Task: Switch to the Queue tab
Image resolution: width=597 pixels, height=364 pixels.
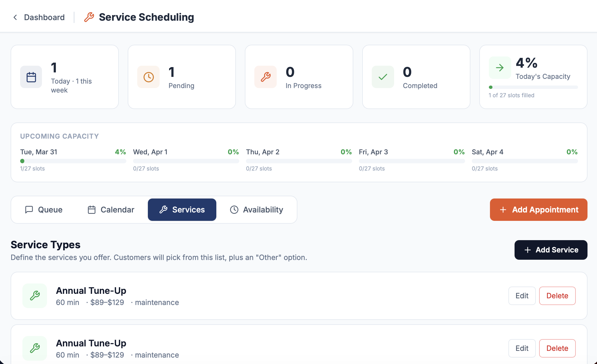Action: [x=44, y=209]
